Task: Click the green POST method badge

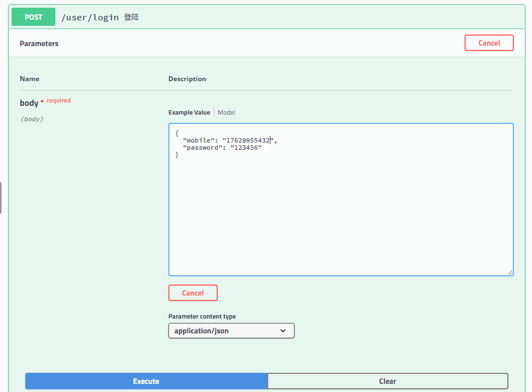Action: (33, 17)
